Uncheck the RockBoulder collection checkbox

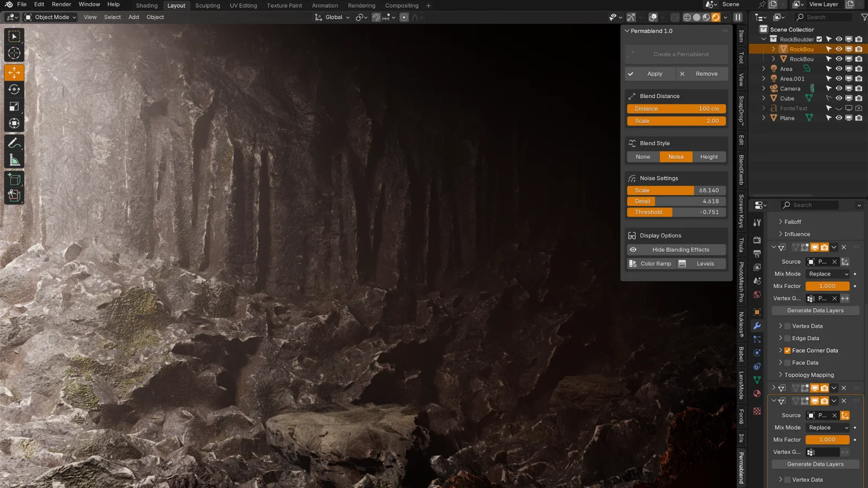[x=819, y=39]
